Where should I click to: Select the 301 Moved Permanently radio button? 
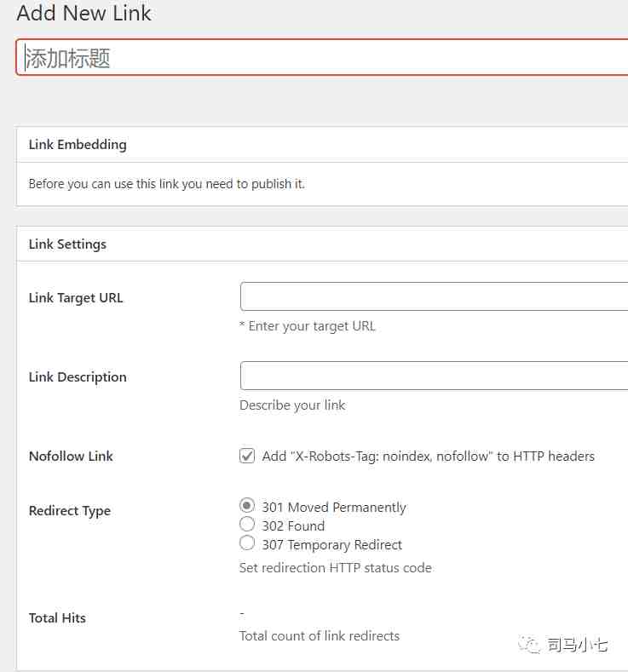coord(247,505)
